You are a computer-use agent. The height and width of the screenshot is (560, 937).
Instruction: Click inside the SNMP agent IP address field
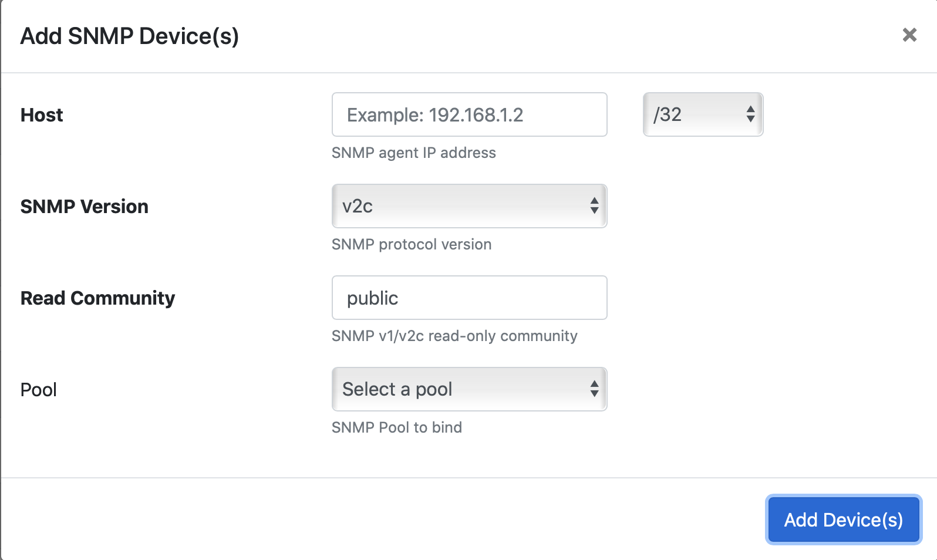(x=469, y=114)
